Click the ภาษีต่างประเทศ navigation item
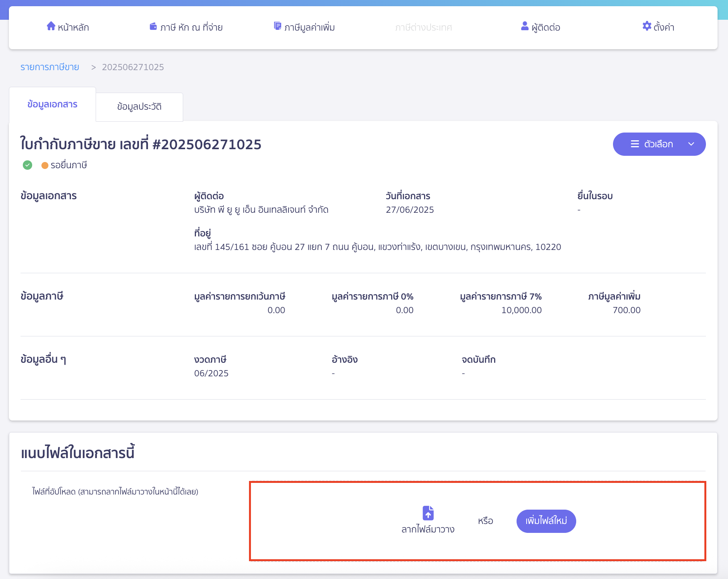 (423, 27)
